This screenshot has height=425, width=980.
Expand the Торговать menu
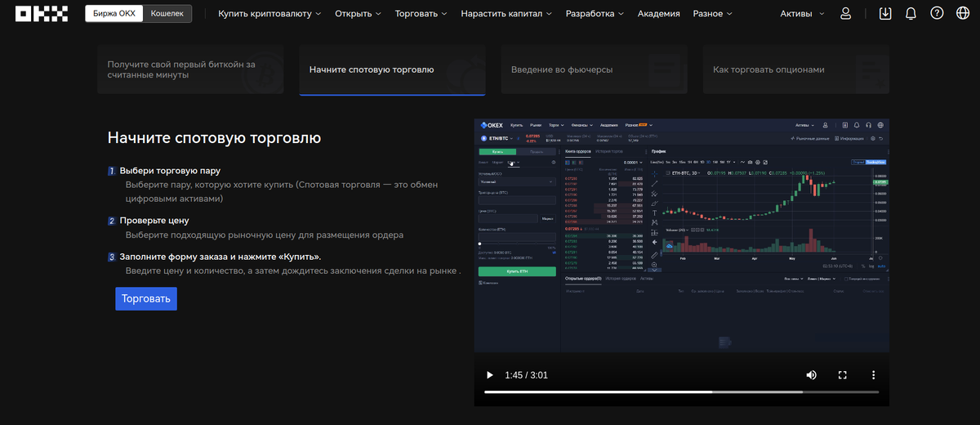[x=421, y=14]
